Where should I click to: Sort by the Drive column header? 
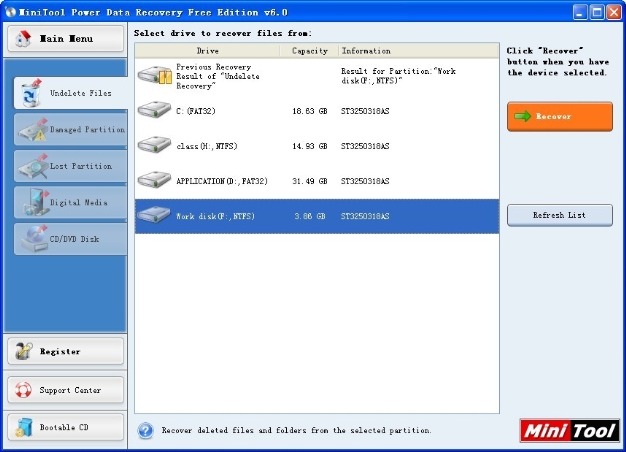pyautogui.click(x=208, y=51)
